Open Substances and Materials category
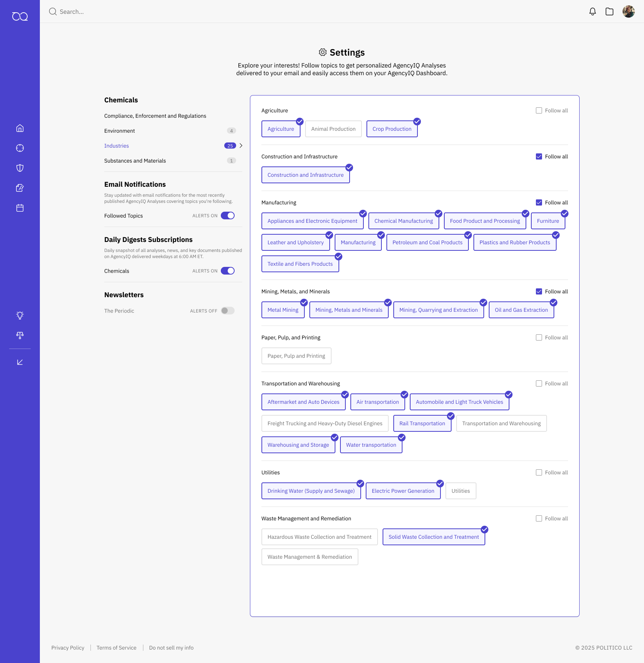644x663 pixels. click(135, 161)
